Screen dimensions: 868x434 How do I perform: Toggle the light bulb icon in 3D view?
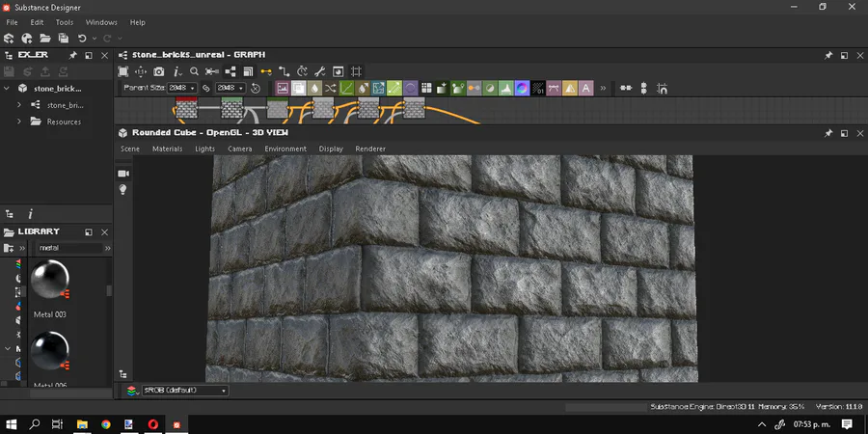pos(122,189)
